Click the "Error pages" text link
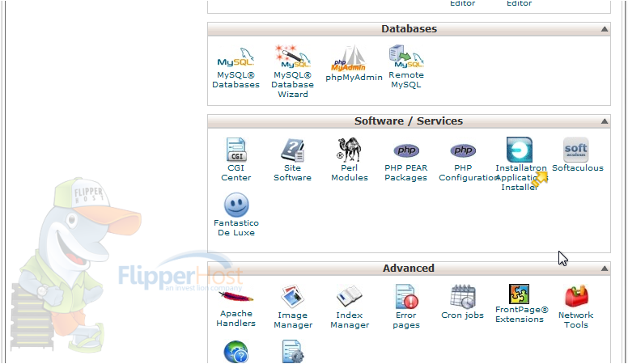This screenshot has height=364, width=628. tap(406, 320)
